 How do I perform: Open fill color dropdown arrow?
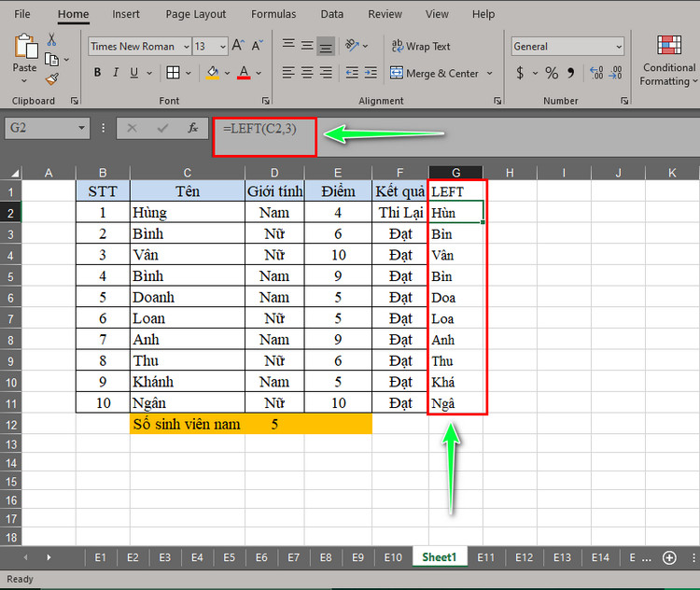[x=227, y=73]
